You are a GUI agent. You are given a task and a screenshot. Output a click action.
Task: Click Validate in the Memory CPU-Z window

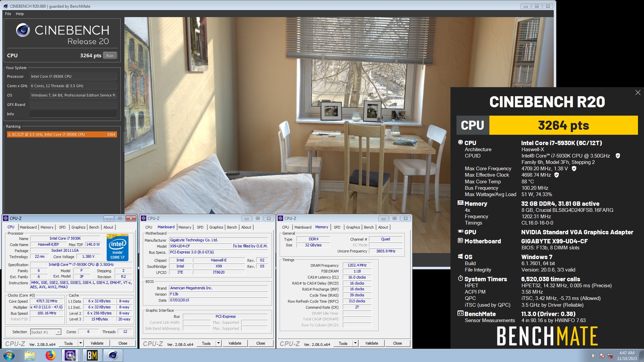pyautogui.click(x=372, y=343)
